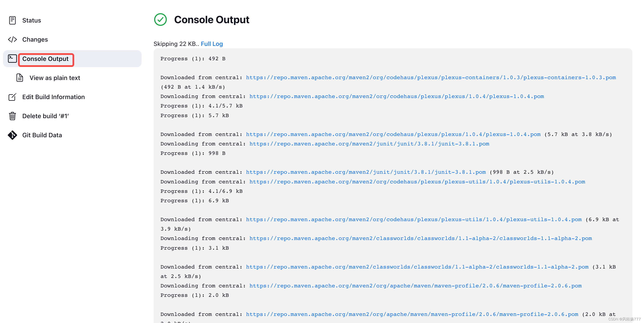Click the Delete build trash icon
The height and width of the screenshot is (323, 644).
(x=12, y=116)
